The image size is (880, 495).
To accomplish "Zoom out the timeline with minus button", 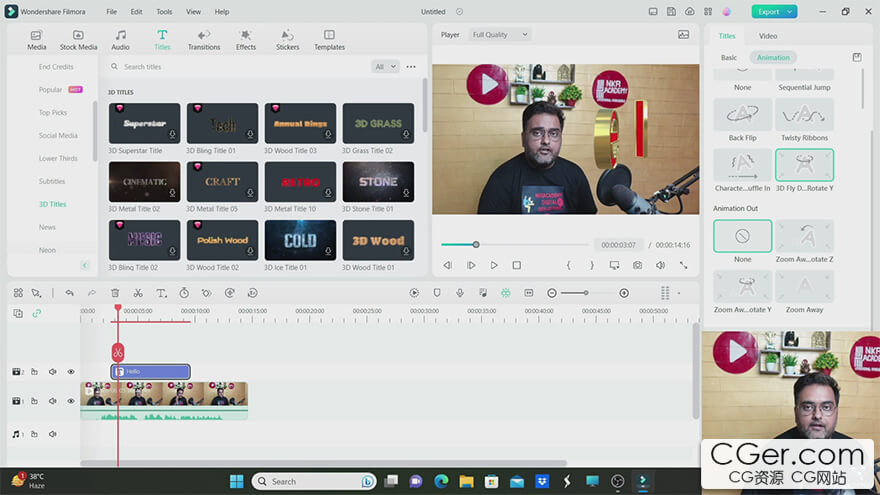I will pos(552,293).
